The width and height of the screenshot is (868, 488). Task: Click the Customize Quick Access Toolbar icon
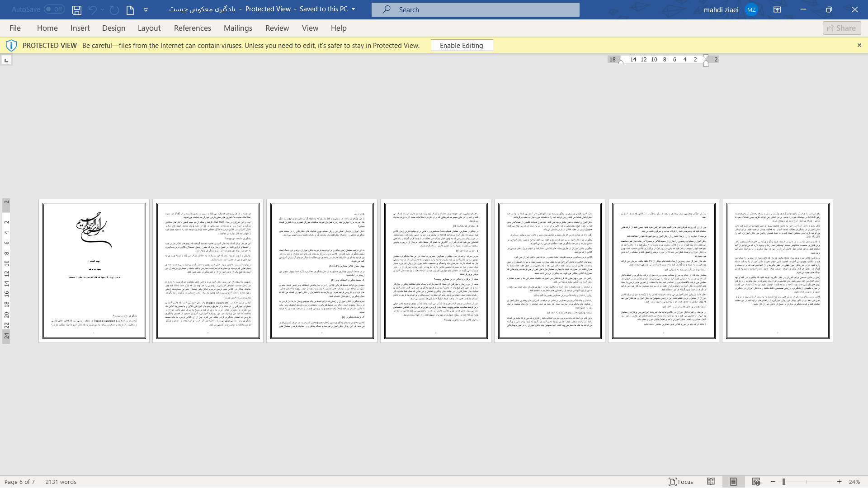146,9
